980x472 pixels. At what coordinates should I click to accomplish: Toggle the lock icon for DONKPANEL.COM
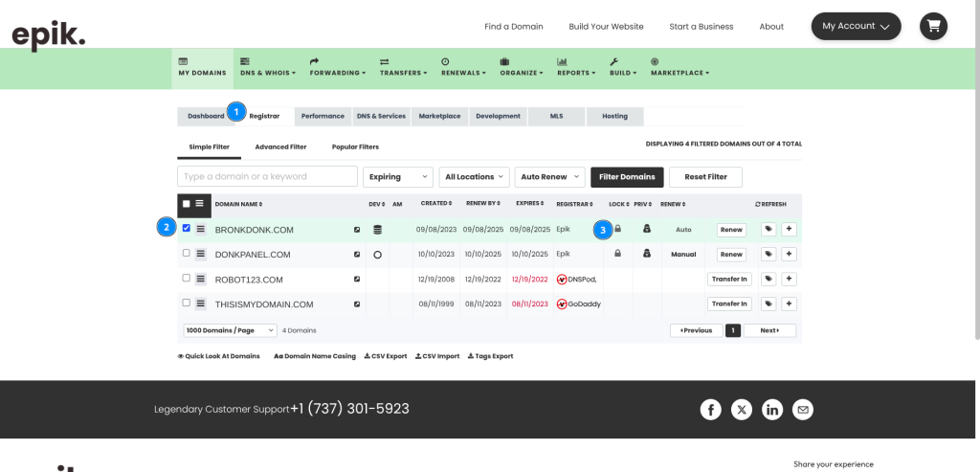pyautogui.click(x=617, y=254)
